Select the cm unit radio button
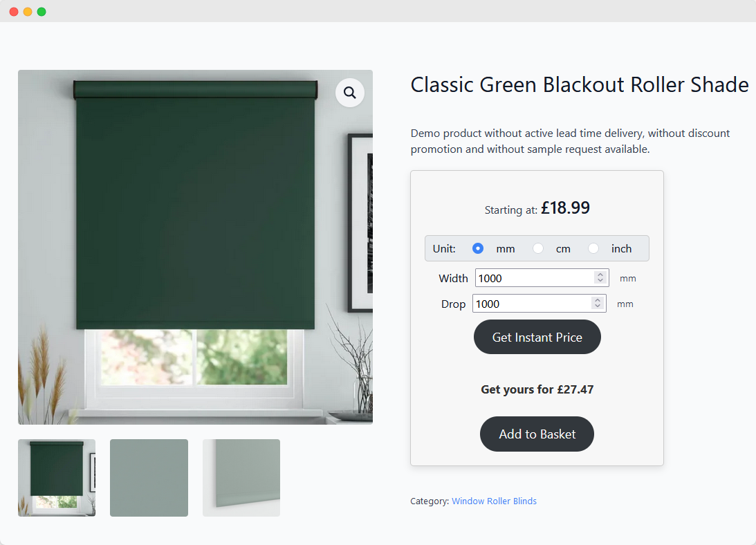The width and height of the screenshot is (756, 545). coord(538,248)
